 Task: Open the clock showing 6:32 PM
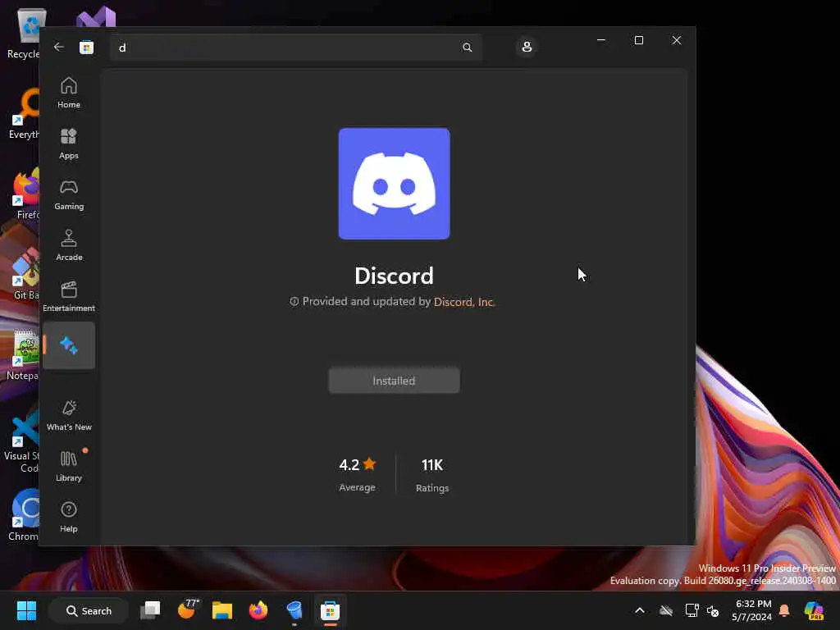[752, 610]
